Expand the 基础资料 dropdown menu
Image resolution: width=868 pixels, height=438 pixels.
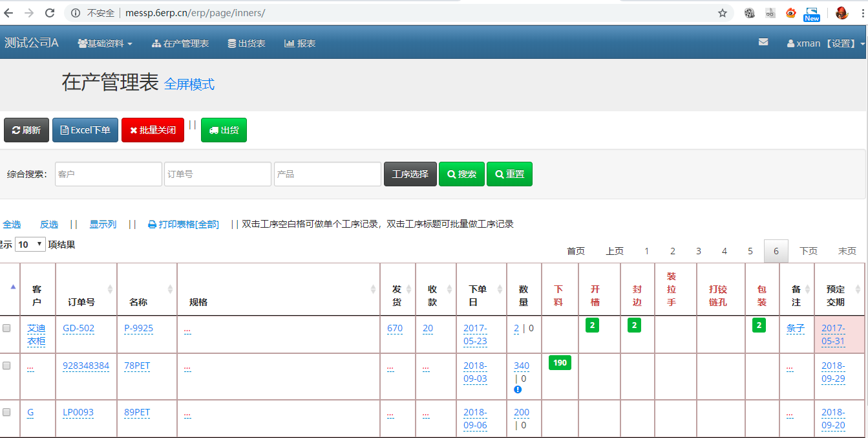(105, 43)
